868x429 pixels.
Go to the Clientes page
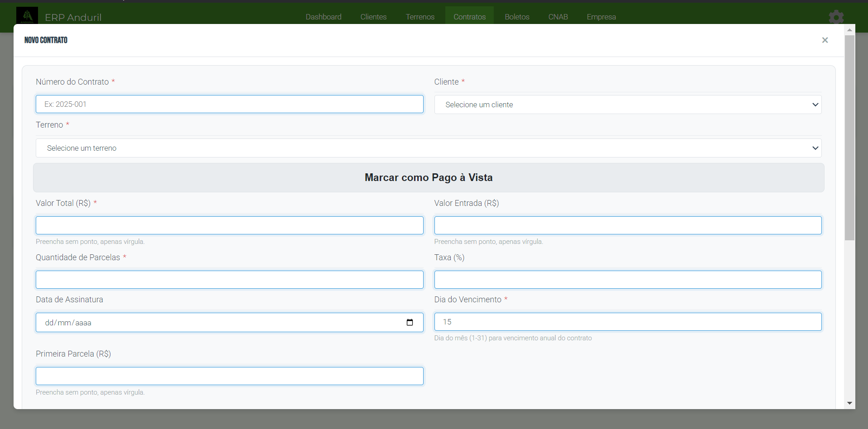373,17
